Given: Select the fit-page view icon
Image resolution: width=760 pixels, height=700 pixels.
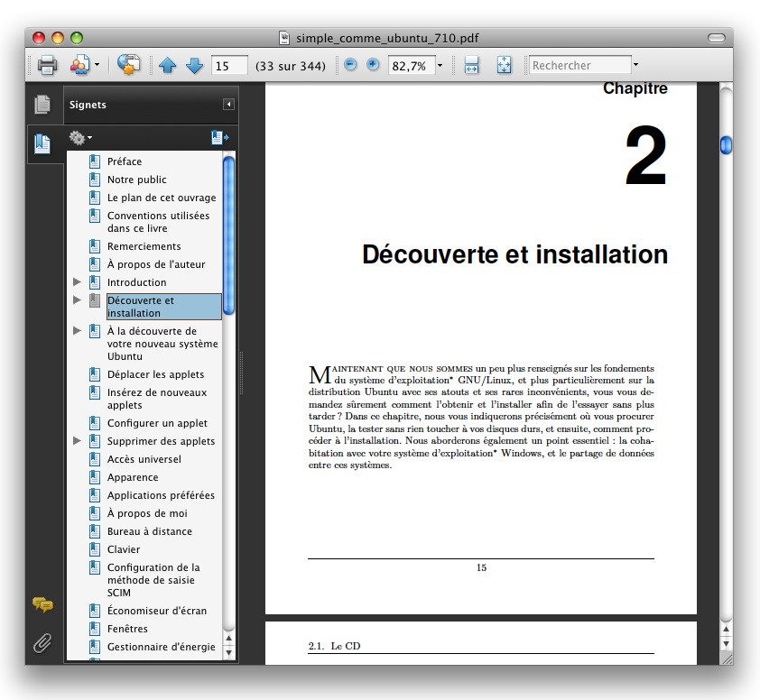Looking at the screenshot, I should point(503,65).
